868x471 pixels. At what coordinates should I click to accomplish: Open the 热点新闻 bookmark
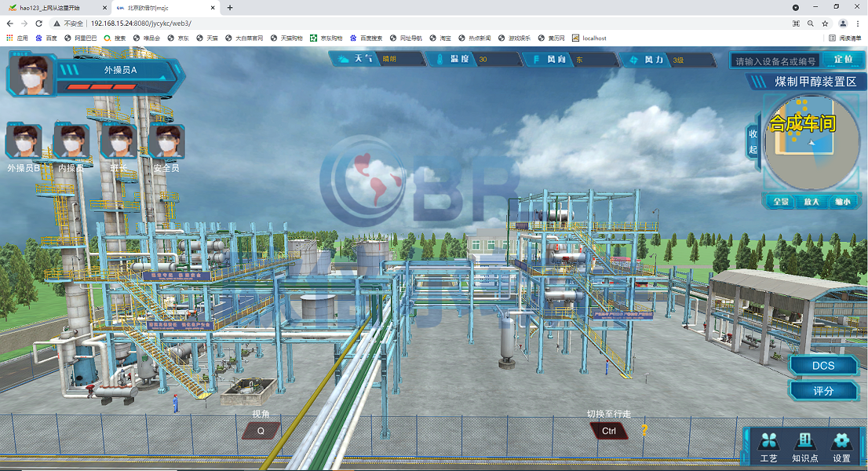coord(474,38)
